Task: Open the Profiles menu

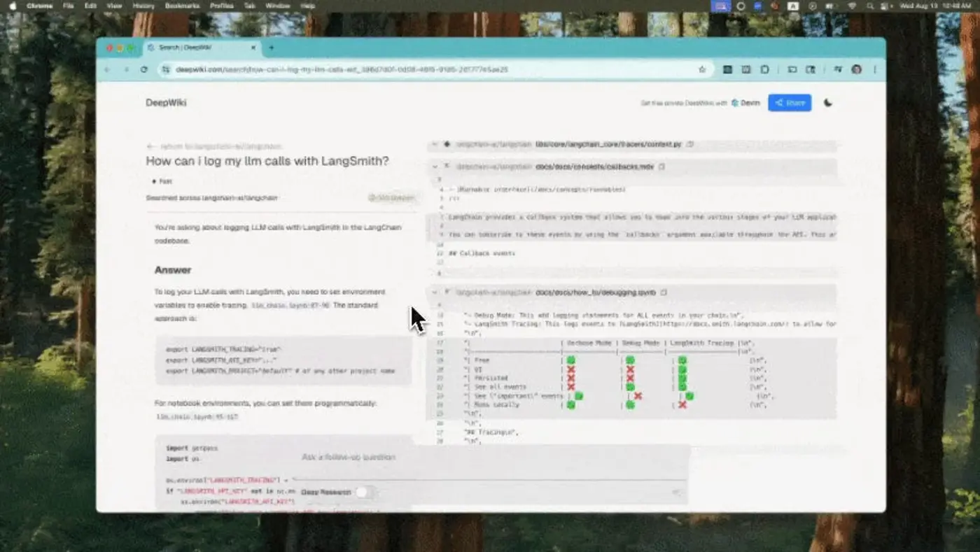Action: click(222, 6)
